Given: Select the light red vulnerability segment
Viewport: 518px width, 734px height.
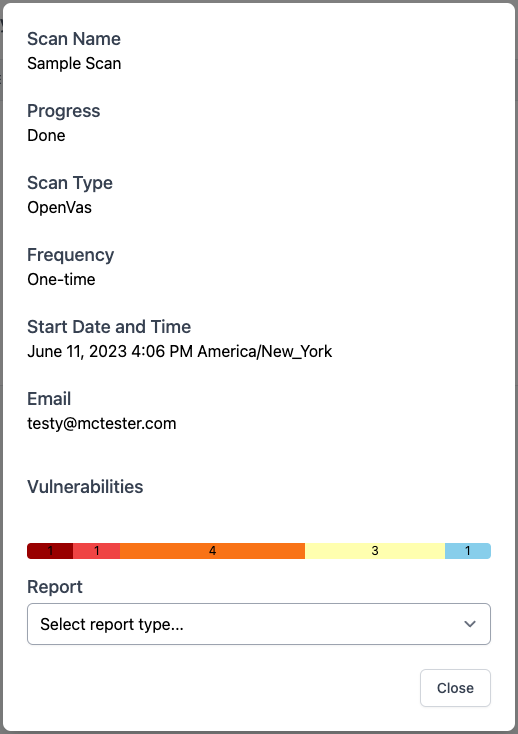Looking at the screenshot, I should (x=96, y=551).
